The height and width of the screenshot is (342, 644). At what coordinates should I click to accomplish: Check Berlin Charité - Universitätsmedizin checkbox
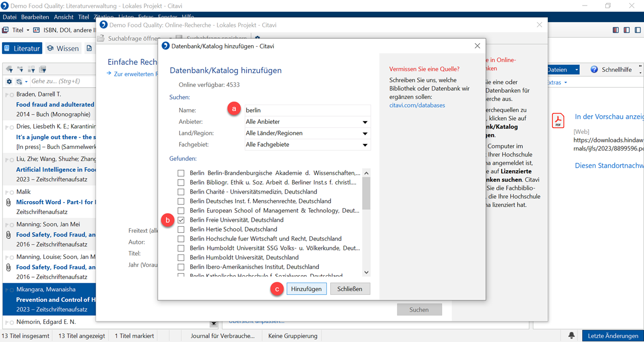(181, 192)
